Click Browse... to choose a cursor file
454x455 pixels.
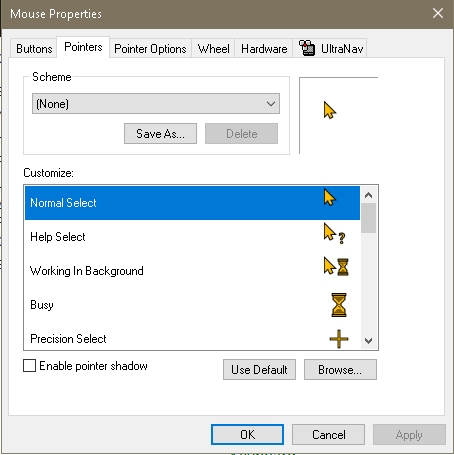point(340,369)
